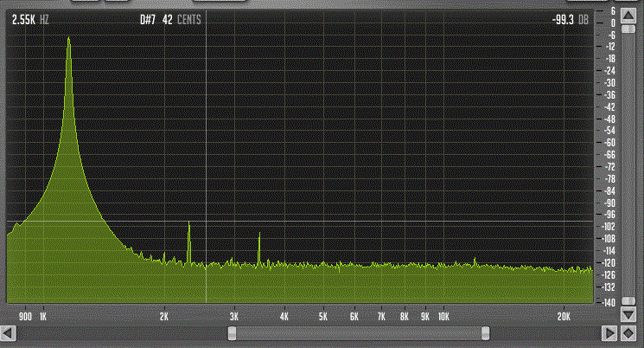Click the 3K frequency axis label
Viewport: 644px width, 348px height.
click(234, 316)
